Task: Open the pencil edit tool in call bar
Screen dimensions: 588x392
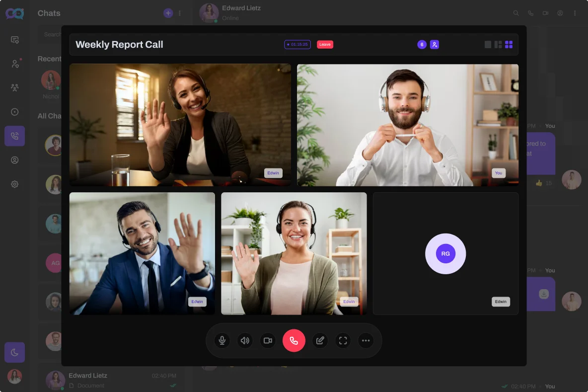Action: point(320,340)
